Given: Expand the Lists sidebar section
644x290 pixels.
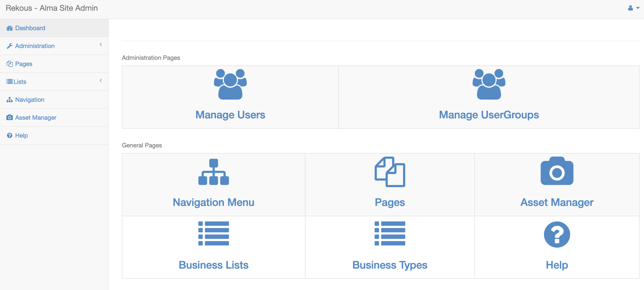Looking at the screenshot, I should (101, 81).
